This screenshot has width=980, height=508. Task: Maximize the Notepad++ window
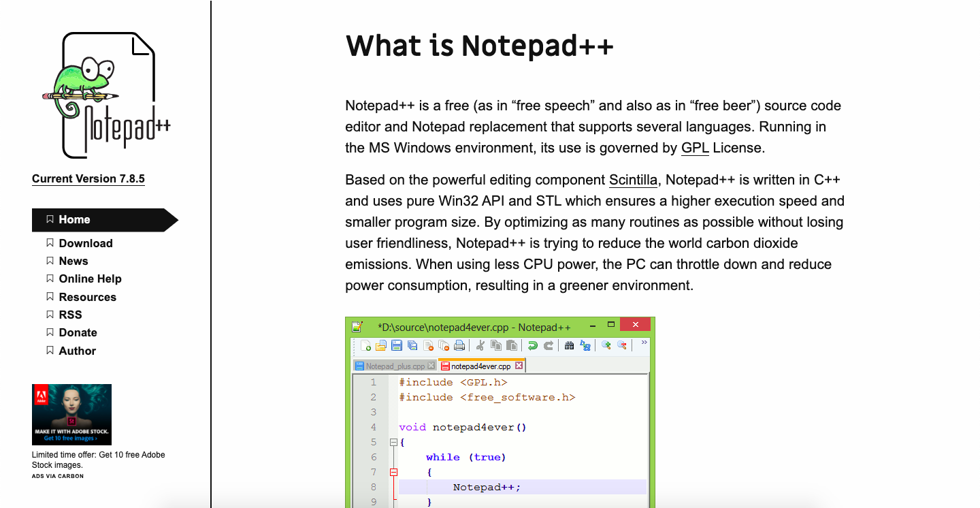coord(611,325)
